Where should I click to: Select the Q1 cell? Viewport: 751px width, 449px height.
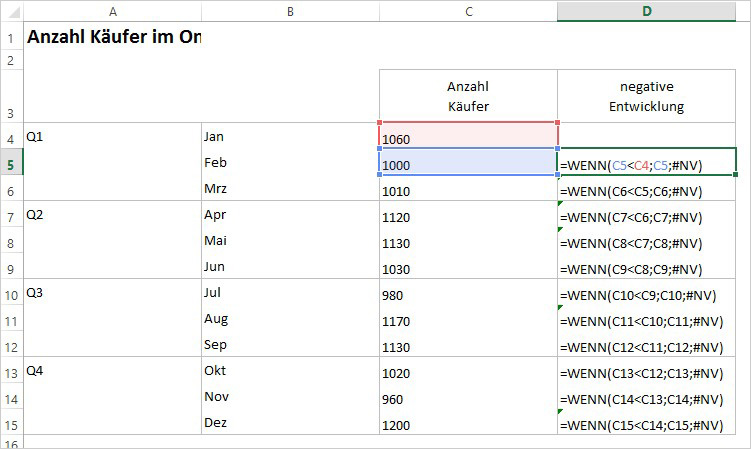pos(113,136)
